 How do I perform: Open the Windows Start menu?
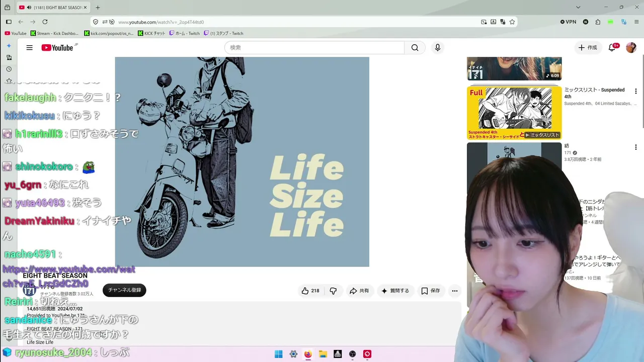click(279, 354)
